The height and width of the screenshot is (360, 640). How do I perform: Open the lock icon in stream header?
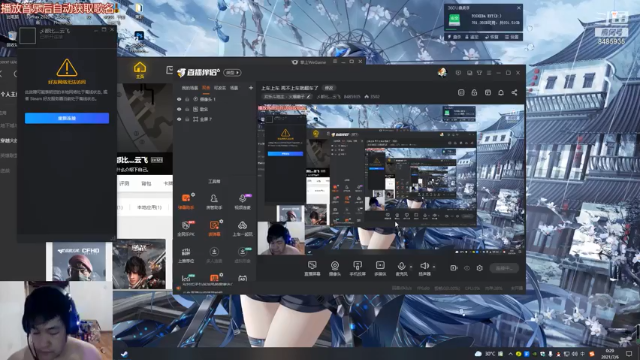[474, 93]
